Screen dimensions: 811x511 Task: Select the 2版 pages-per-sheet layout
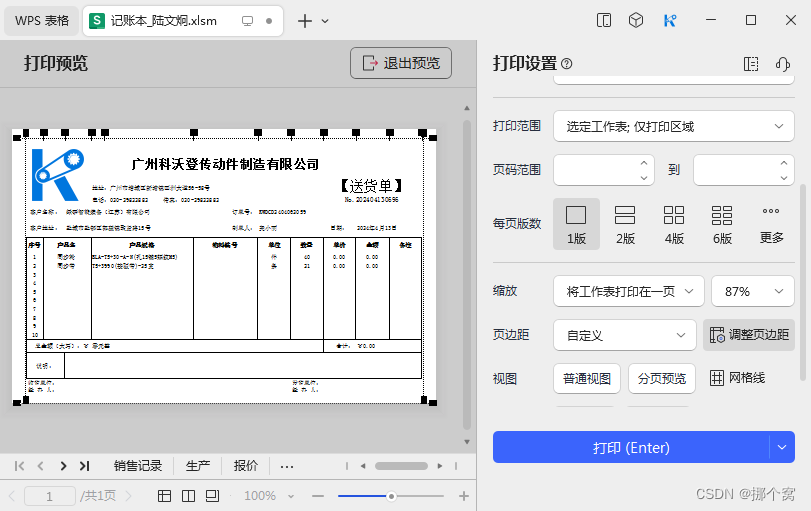(x=625, y=224)
